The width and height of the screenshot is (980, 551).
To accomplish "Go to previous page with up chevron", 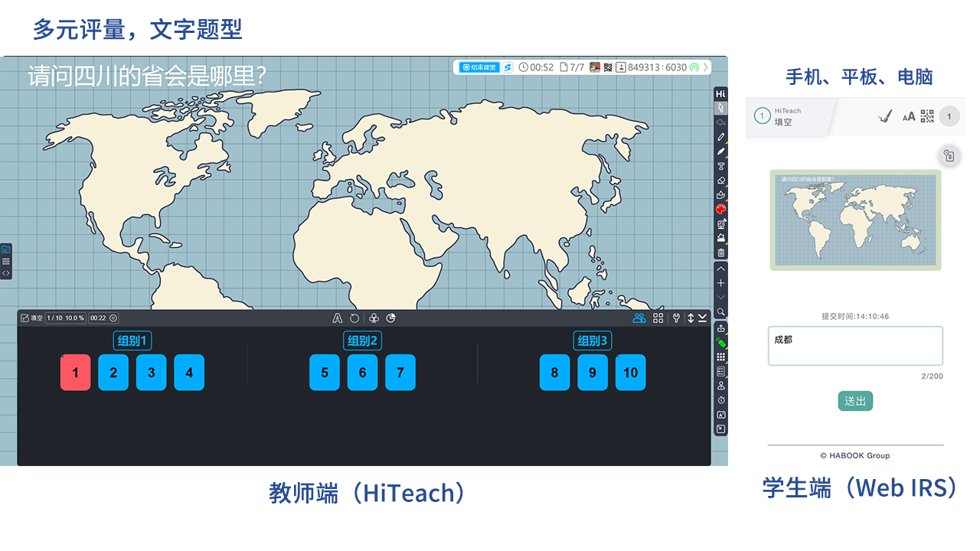I will (720, 269).
